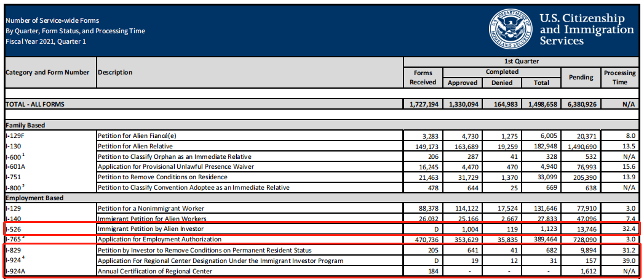
Task: Click I-526 processing time 32.4
Action: pos(630,228)
